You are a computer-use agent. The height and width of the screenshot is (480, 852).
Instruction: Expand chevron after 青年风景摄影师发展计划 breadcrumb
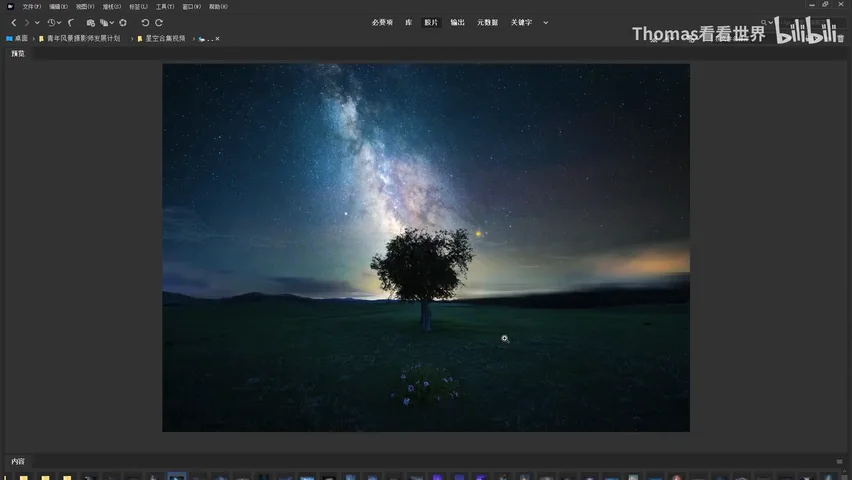(132, 39)
